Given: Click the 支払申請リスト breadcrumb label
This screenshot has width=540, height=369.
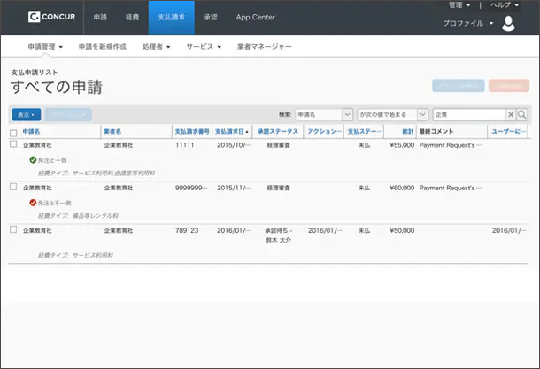Looking at the screenshot, I should coord(34,72).
